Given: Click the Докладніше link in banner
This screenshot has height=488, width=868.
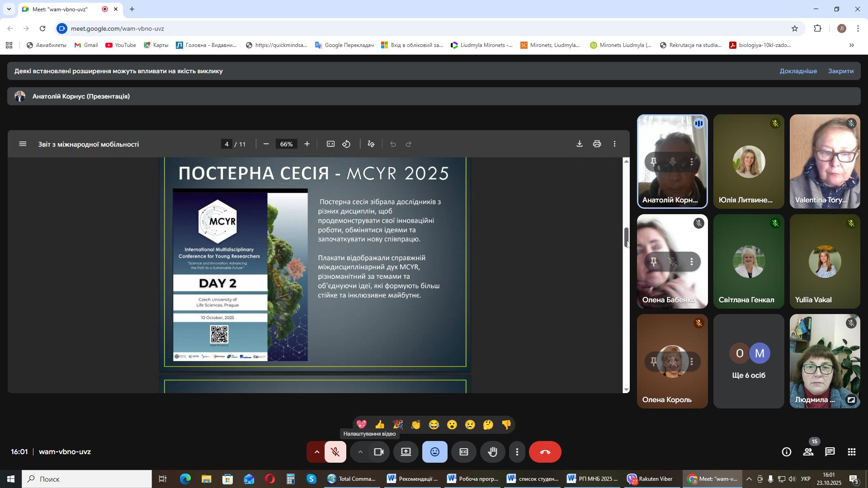Looking at the screenshot, I should click(798, 71).
